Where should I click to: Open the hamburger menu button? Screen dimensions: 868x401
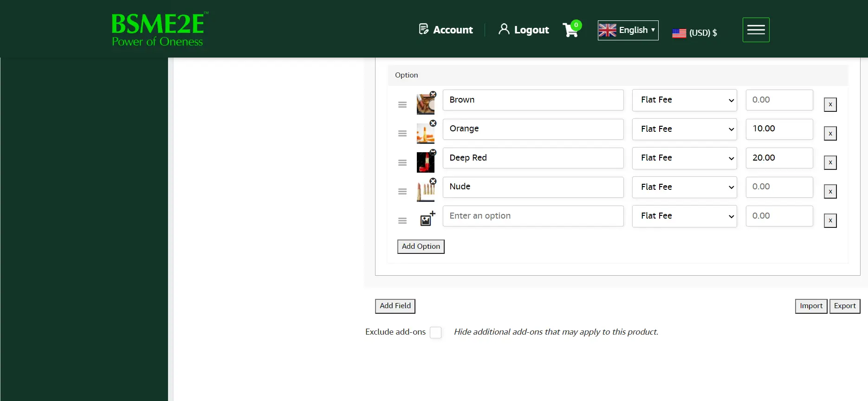pyautogui.click(x=756, y=30)
